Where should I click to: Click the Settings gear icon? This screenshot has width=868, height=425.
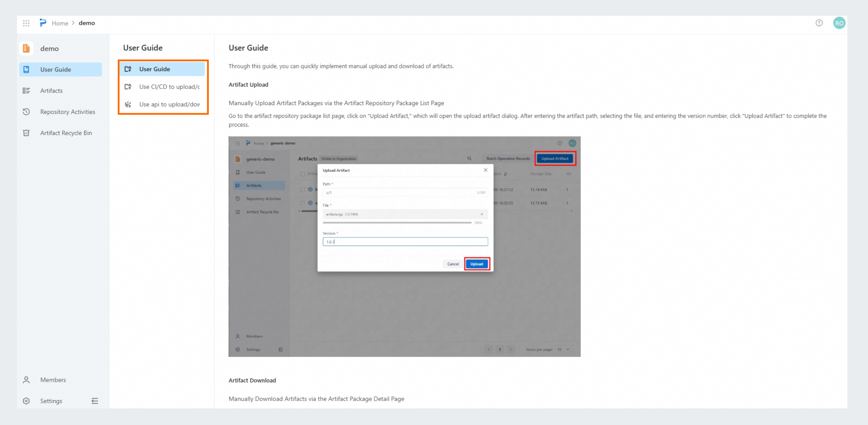pyautogui.click(x=26, y=401)
